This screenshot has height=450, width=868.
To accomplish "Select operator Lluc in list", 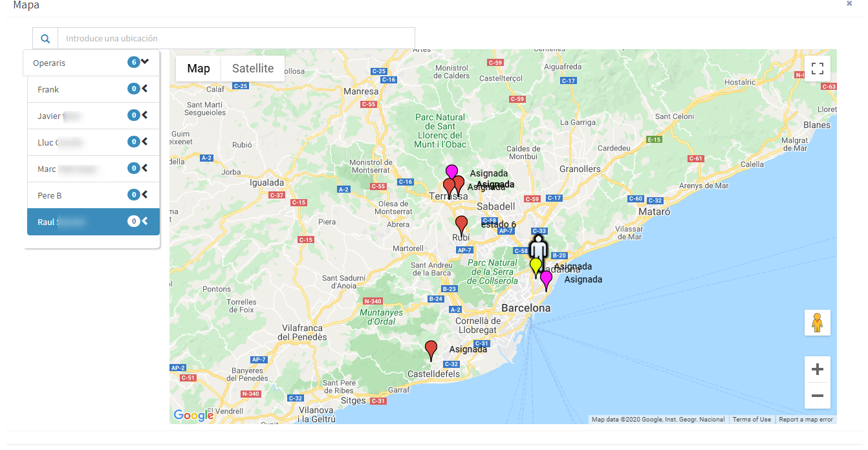I will click(x=93, y=142).
